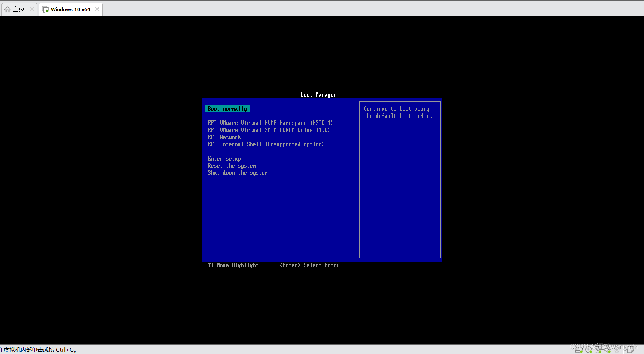
Task: Select EFI VMware Virtual SATA CDROM Drive
Action: tap(268, 130)
